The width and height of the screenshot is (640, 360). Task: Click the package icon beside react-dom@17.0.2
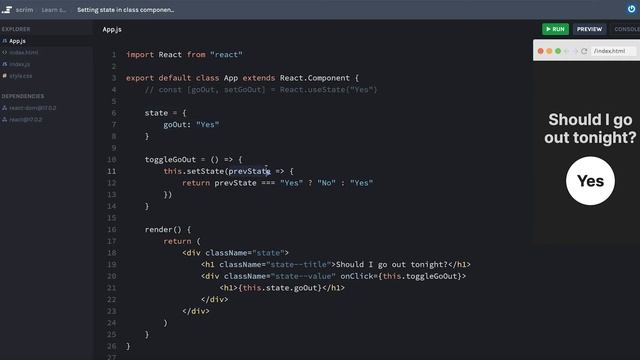click(x=5, y=108)
